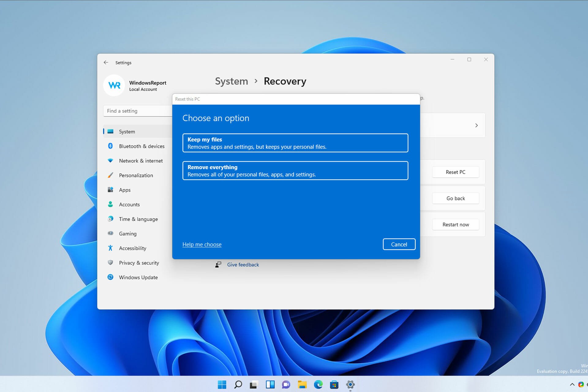This screenshot has height=392, width=588.
Task: Click the Help me choose link
Action: [202, 244]
